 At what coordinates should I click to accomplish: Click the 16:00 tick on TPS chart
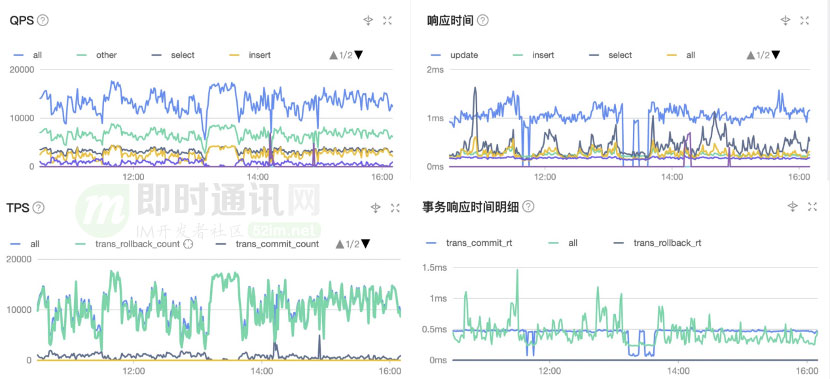(390, 372)
